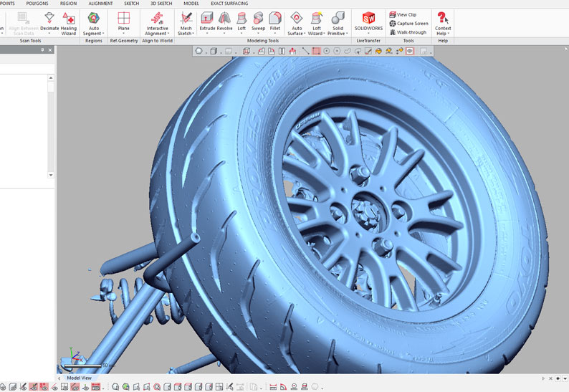This screenshot has height=392, width=569.
Task: Open the Measure Distance tool
Action: pos(273,386)
